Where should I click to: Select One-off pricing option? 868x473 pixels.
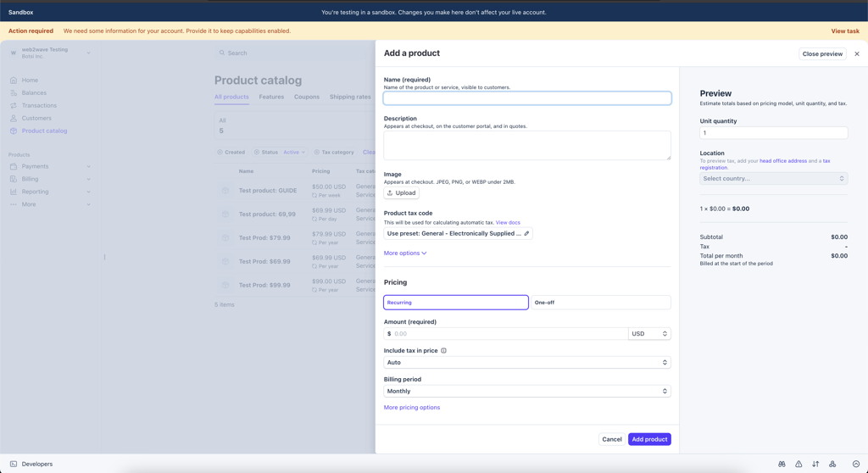click(x=601, y=303)
